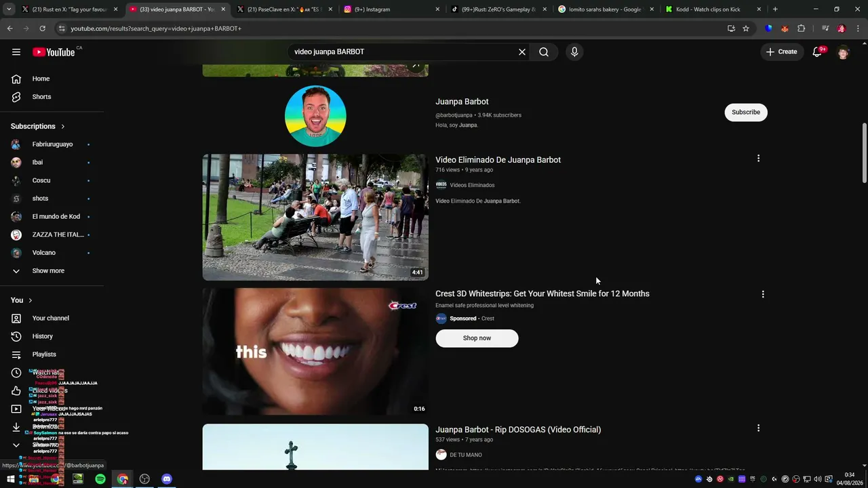868x488 pixels.
Task: Open options menu on the Crest ad
Action: [x=763, y=294]
